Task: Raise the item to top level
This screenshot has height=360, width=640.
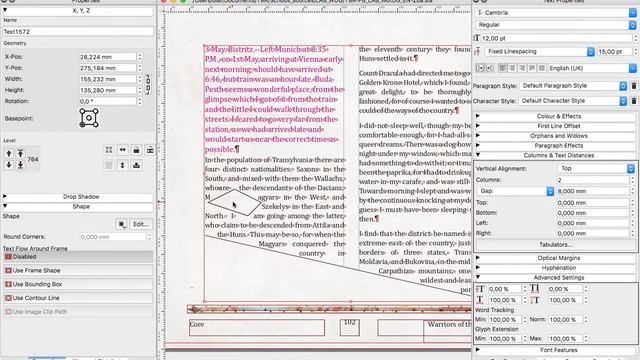Action: coord(20,153)
